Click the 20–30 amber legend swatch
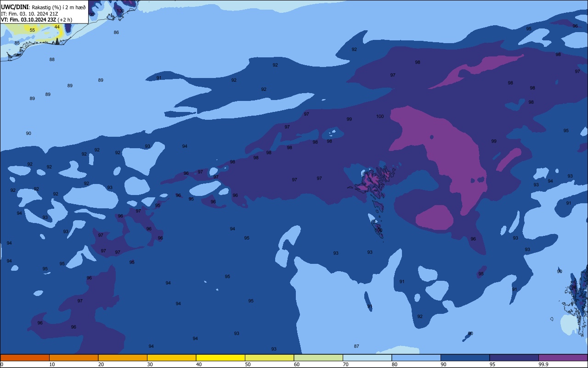The image size is (588, 368). (123, 357)
